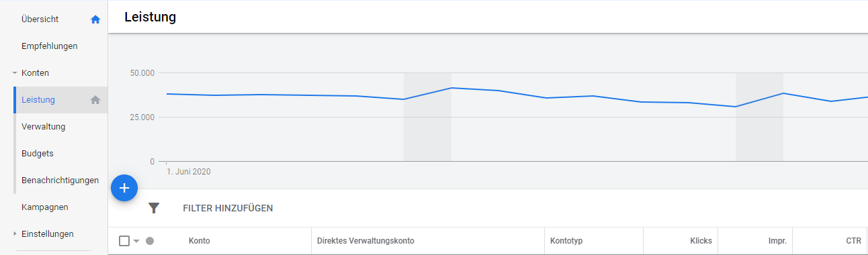Screen dimensions: 868x255
Task: Open the filter funnel icon
Action: [x=154, y=208]
